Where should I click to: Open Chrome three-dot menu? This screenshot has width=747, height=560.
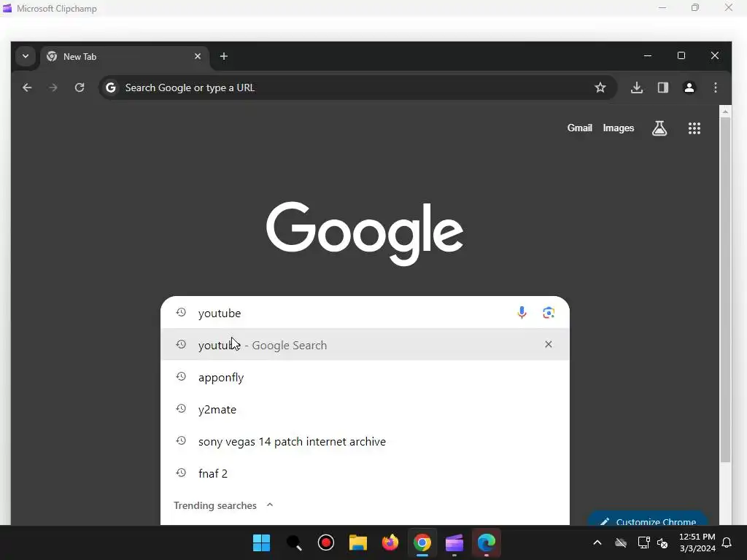click(x=715, y=87)
